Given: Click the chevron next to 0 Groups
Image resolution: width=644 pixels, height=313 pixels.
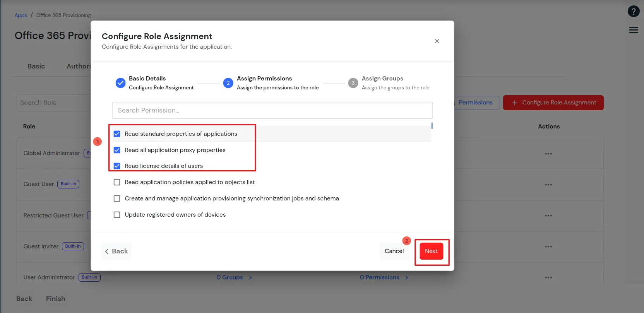Looking at the screenshot, I should click(250, 278).
